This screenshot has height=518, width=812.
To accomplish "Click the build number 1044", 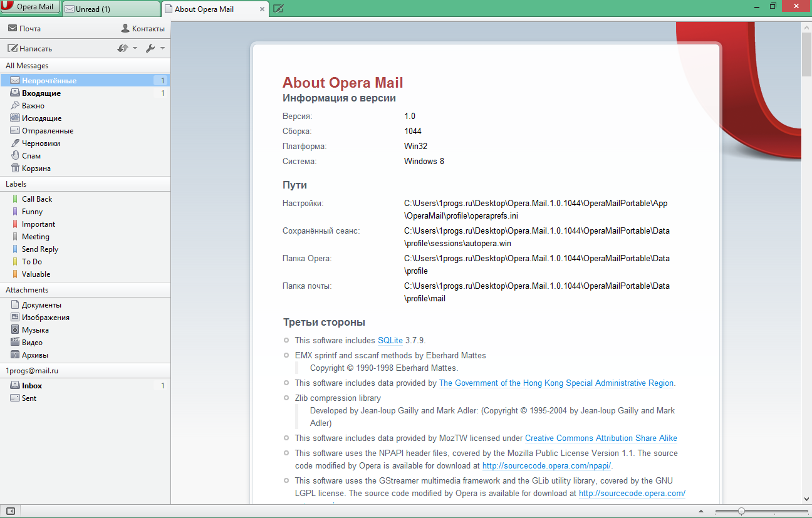I will point(413,132).
